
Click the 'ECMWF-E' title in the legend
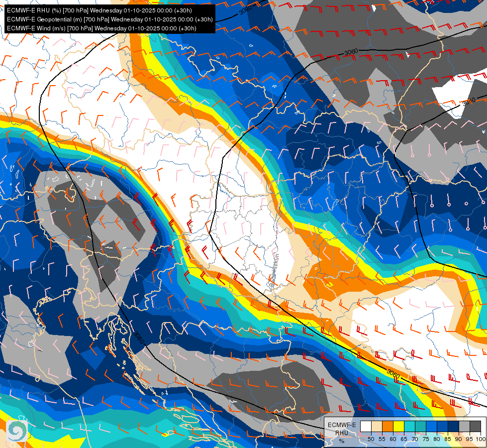(x=342, y=425)
